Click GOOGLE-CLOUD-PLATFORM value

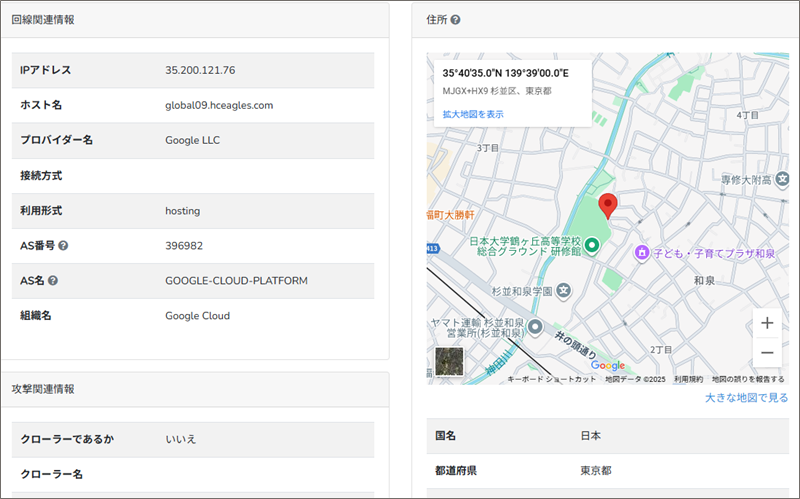click(x=236, y=281)
